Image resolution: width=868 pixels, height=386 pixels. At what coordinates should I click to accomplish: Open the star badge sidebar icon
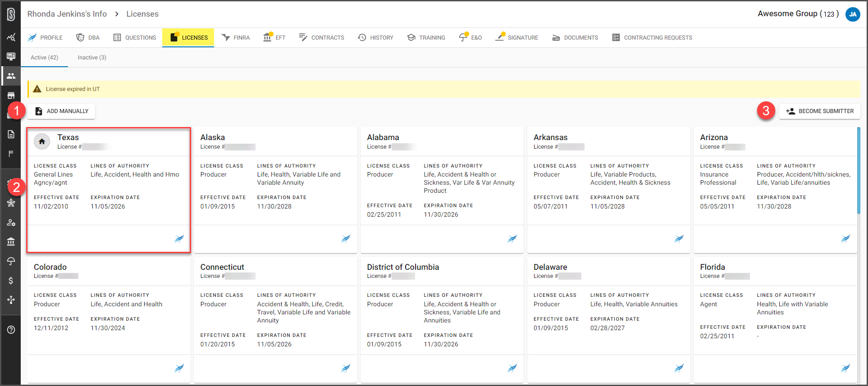[11, 203]
